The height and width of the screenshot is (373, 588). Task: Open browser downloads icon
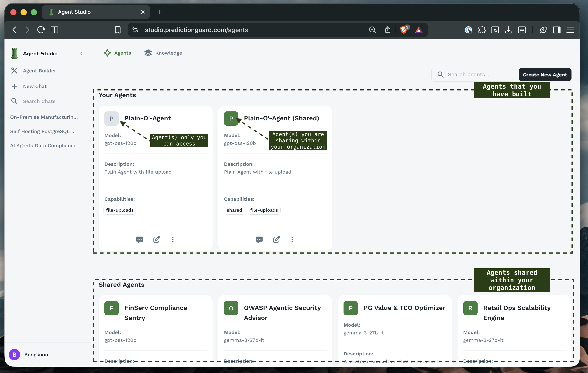[508, 30]
